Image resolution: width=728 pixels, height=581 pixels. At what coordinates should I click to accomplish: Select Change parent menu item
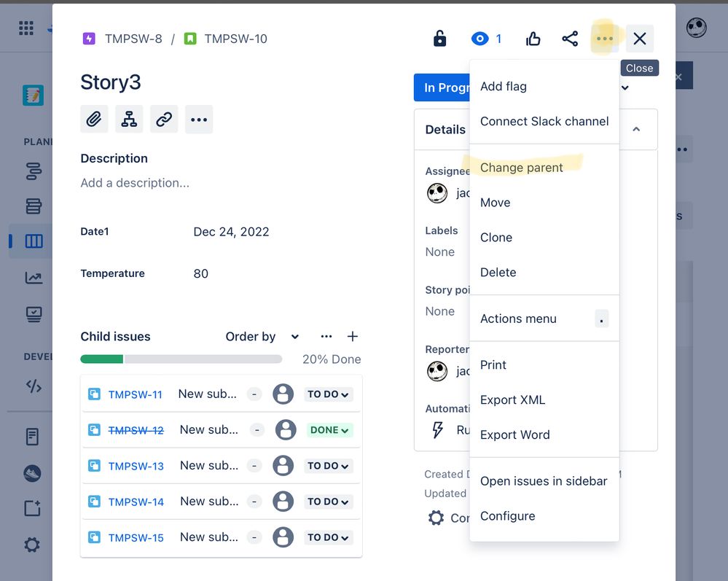544,168
